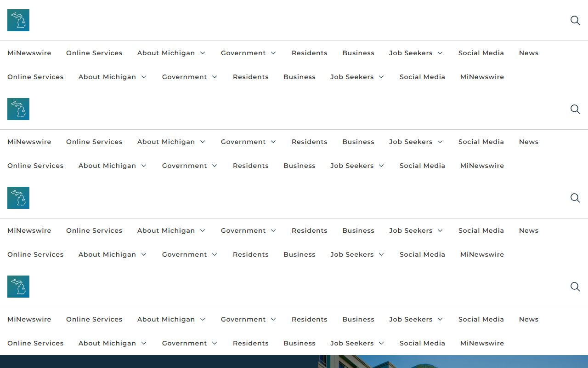This screenshot has height=368, width=588.
Task: Expand Government chevron in the second header's top row
Action: click(x=273, y=142)
